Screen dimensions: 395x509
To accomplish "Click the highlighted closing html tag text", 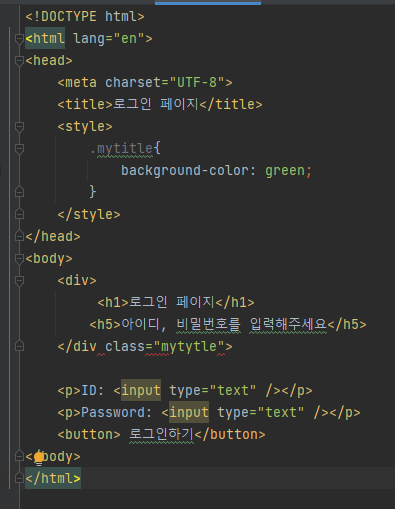I will pos(53,478).
